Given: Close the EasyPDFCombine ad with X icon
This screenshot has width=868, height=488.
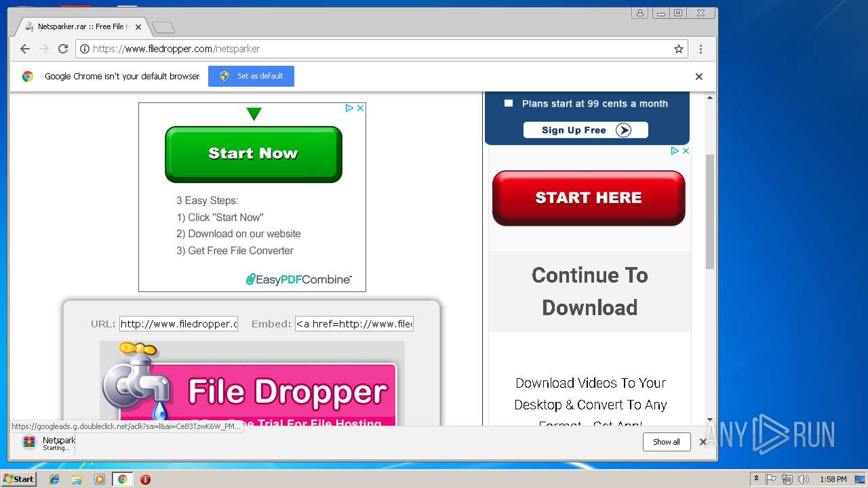Looking at the screenshot, I should (x=361, y=108).
